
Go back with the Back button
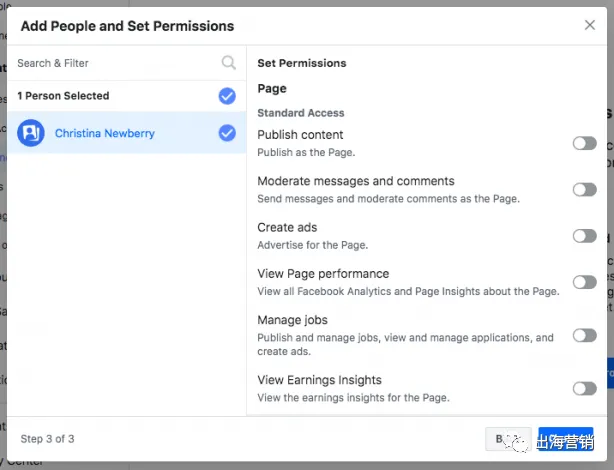click(508, 439)
